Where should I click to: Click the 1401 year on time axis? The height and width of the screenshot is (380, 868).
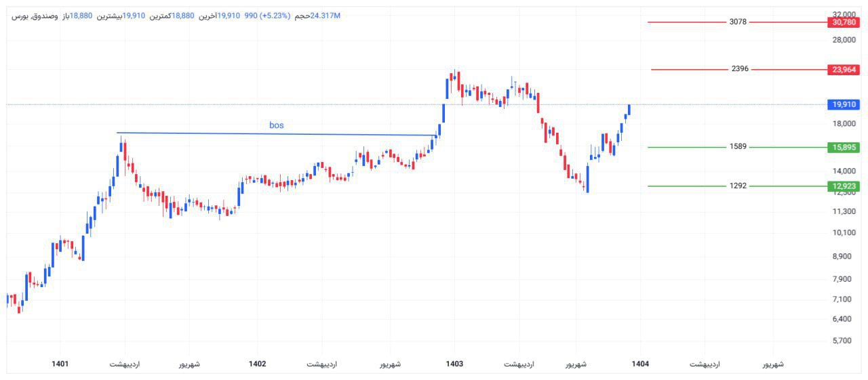point(60,364)
